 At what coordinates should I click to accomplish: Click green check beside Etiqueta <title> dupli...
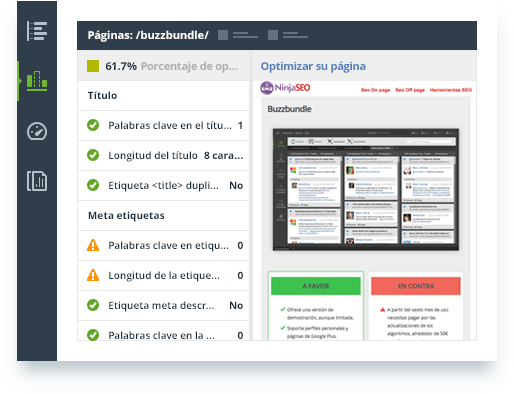pos(93,185)
